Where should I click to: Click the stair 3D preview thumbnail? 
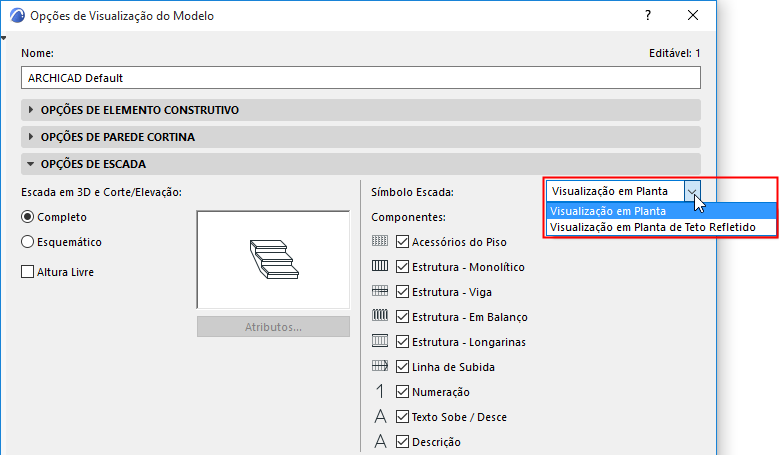coord(273,260)
